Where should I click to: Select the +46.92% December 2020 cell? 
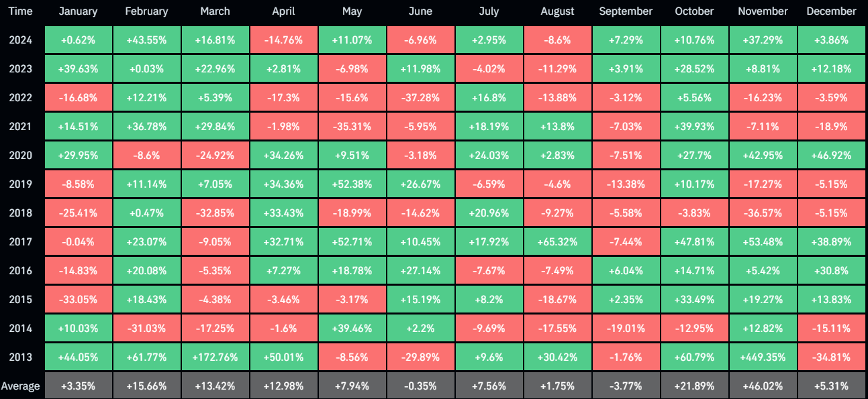831,156
